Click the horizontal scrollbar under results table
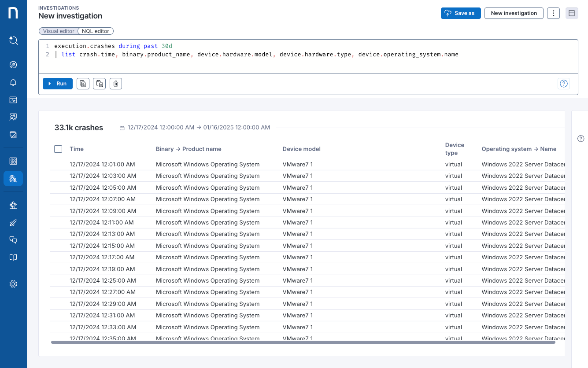 303,342
